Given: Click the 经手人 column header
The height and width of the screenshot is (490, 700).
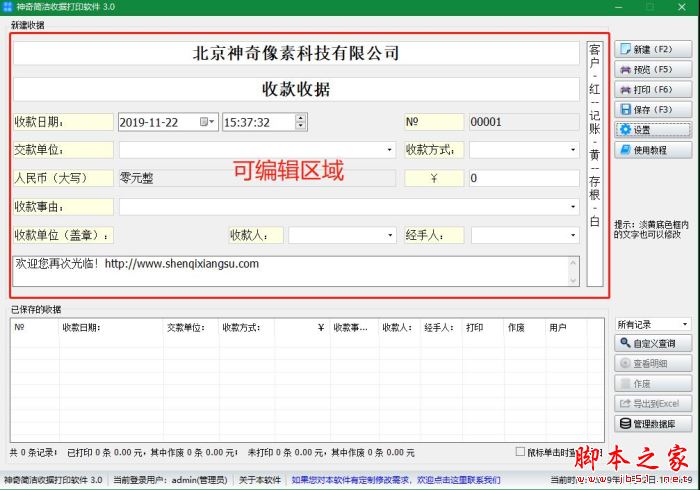Looking at the screenshot, I should [x=441, y=328].
